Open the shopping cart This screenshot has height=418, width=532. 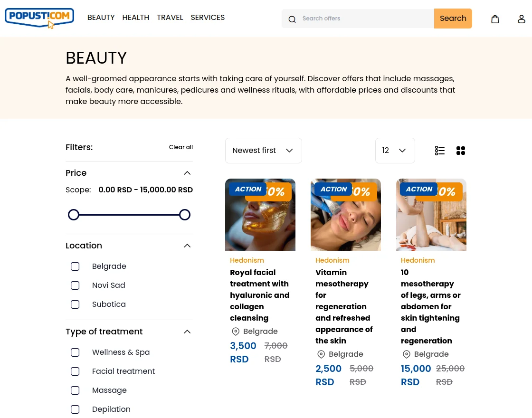click(x=495, y=19)
